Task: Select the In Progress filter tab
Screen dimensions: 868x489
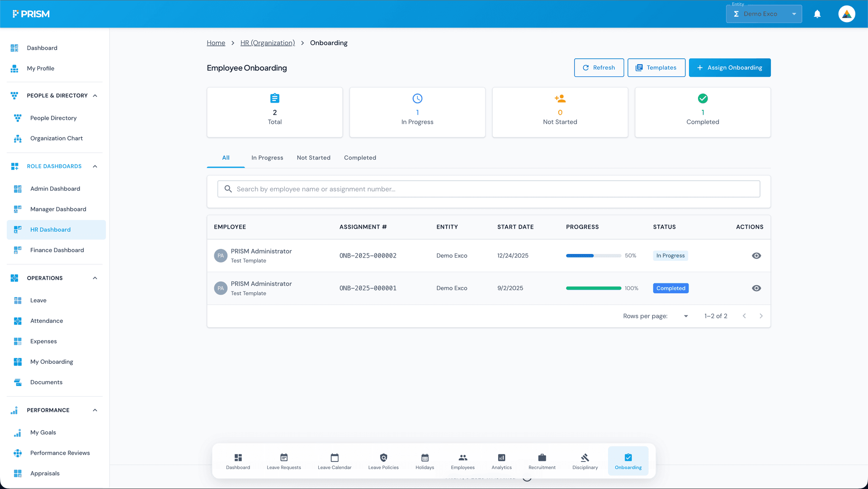Action: [267, 157]
